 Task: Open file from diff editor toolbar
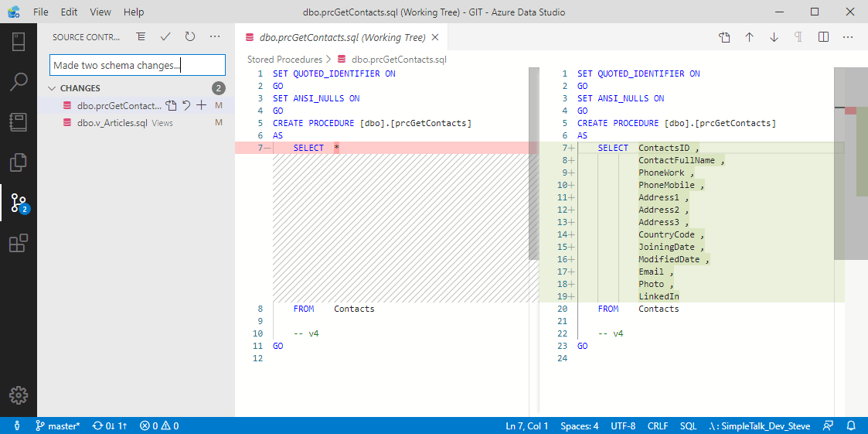725,37
